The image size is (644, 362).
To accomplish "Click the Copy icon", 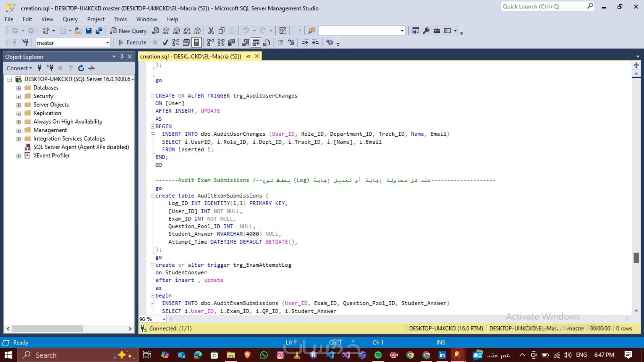I will [222, 31].
